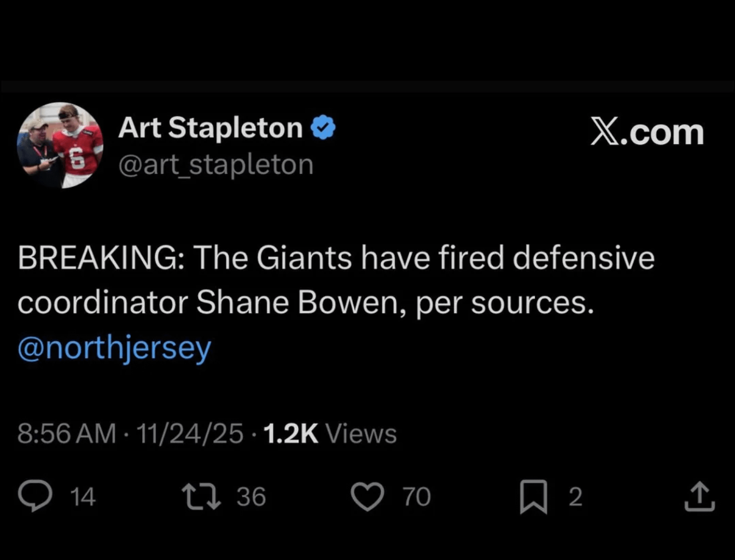Click the X logo in the header
Screen dimensions: 735x560
tap(605, 132)
